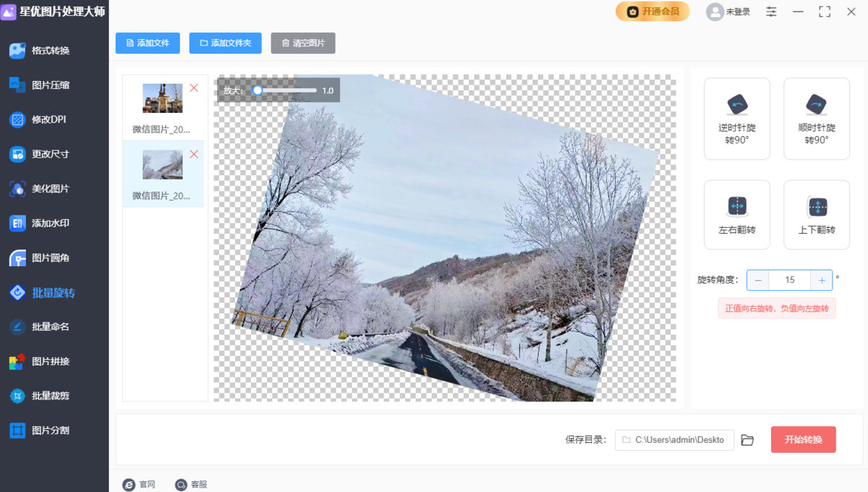Flip image vertically with 上下翻转
The image size is (868, 492).
click(816, 215)
